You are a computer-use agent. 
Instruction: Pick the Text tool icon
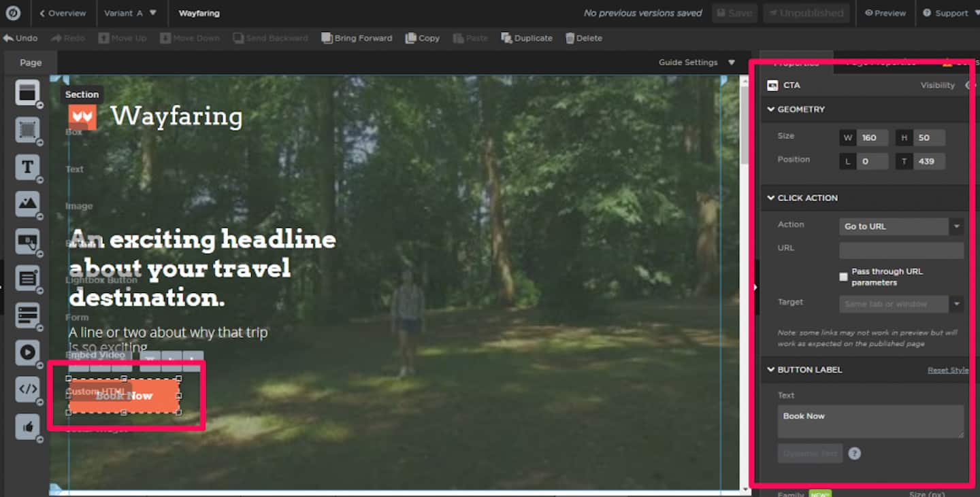28,167
